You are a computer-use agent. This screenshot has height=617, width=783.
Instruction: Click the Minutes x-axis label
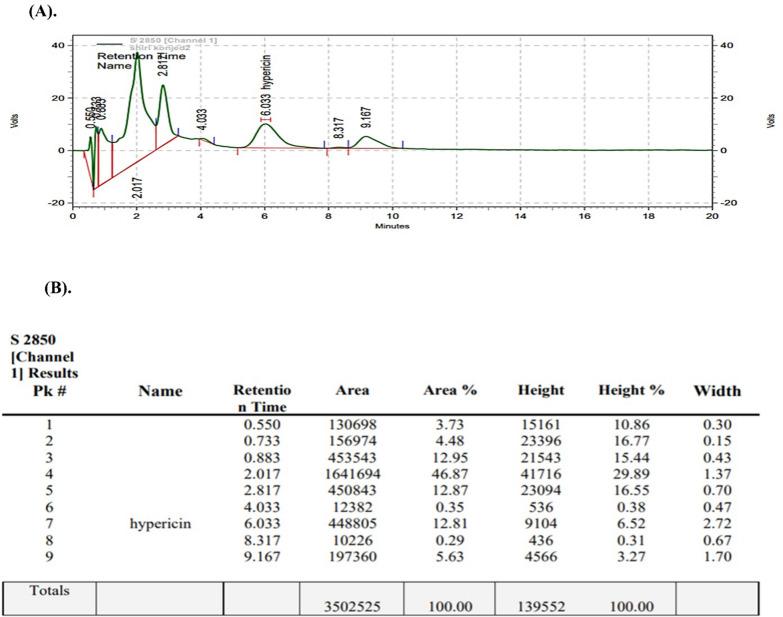click(x=392, y=226)
